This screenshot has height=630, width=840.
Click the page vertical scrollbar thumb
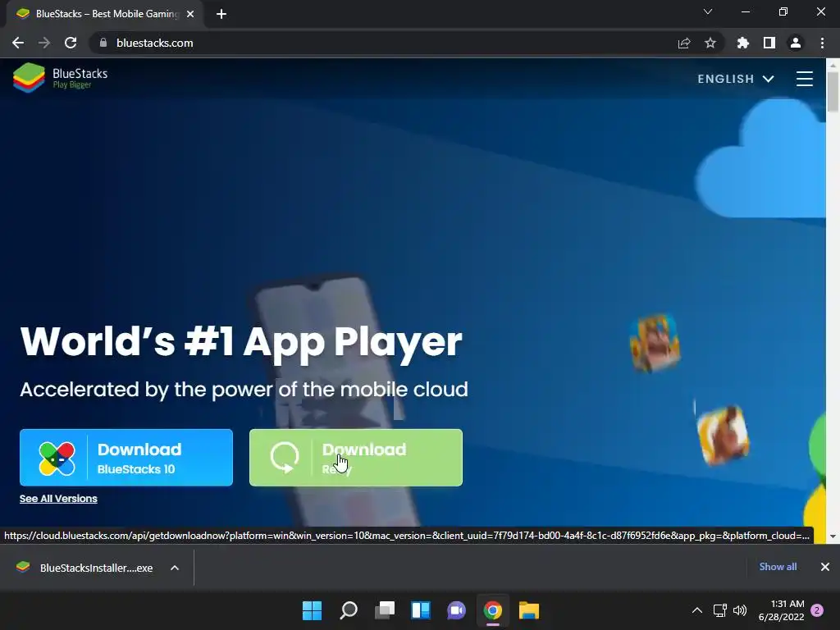point(833,92)
